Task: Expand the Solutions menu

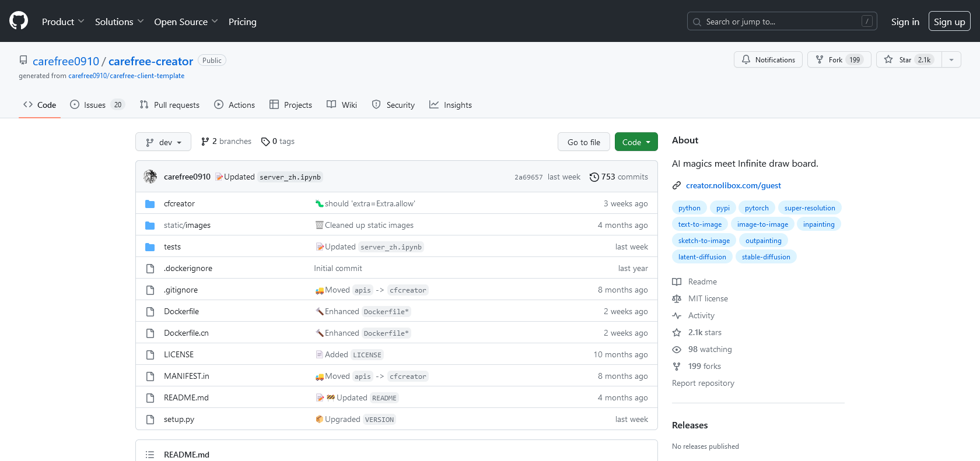Action: (x=119, y=22)
